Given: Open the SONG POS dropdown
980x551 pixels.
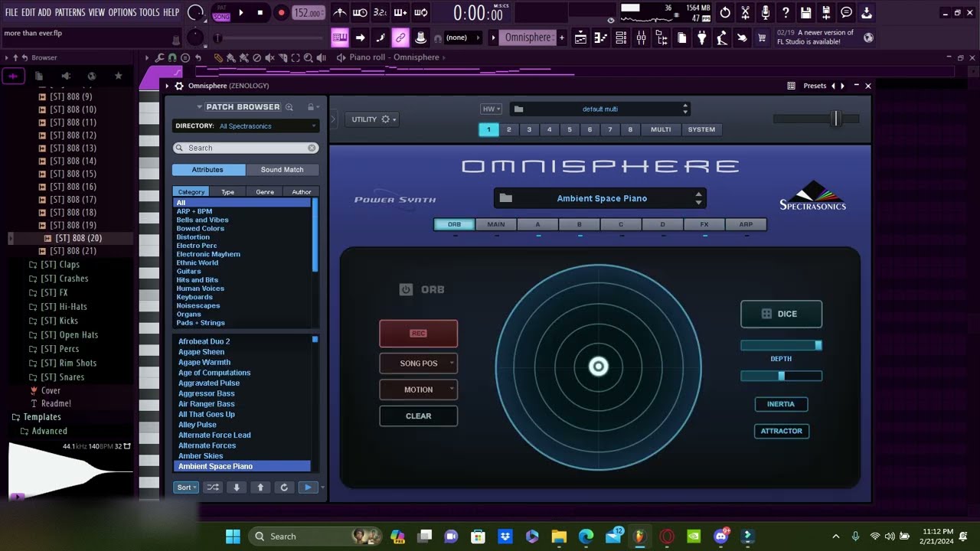Looking at the screenshot, I should tap(418, 364).
